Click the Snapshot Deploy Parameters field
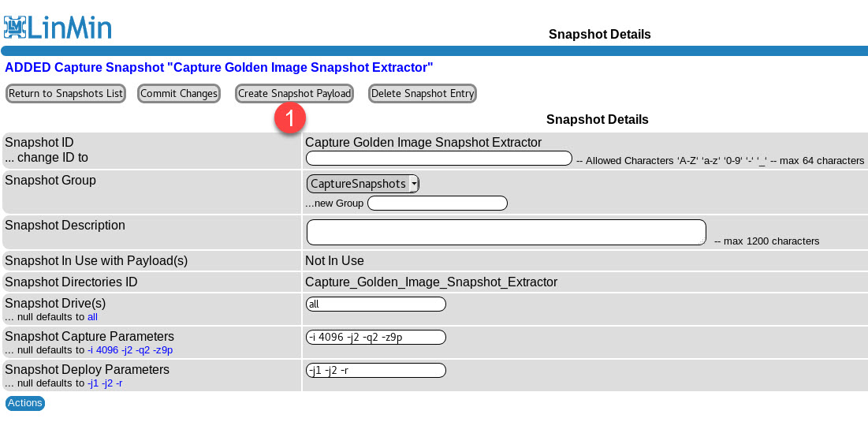This screenshot has height=422, width=868. click(x=375, y=371)
